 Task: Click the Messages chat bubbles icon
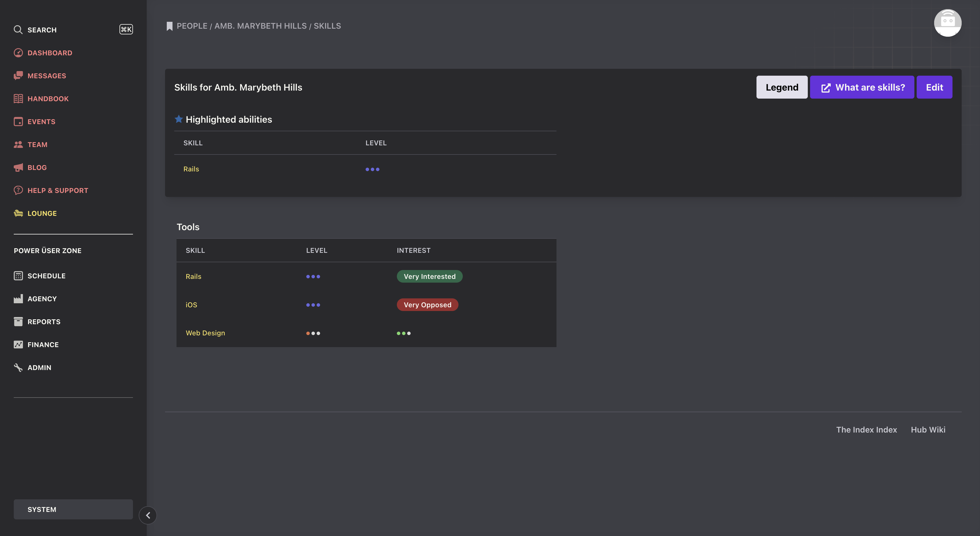(x=18, y=76)
